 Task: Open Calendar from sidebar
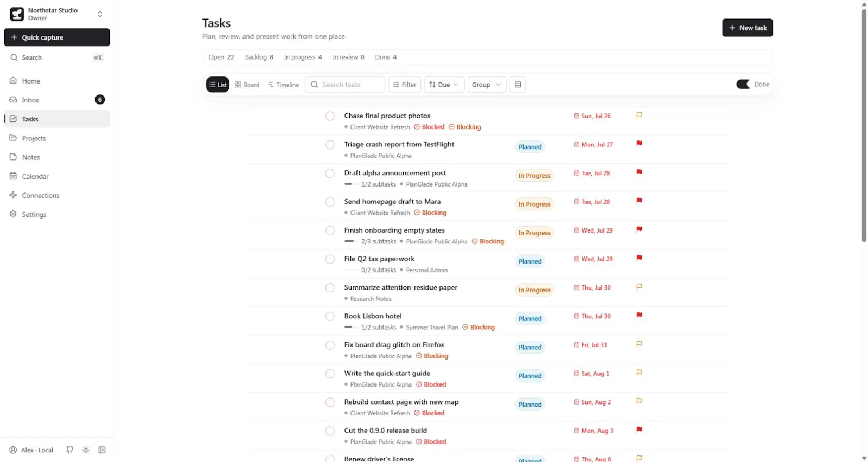57,176
